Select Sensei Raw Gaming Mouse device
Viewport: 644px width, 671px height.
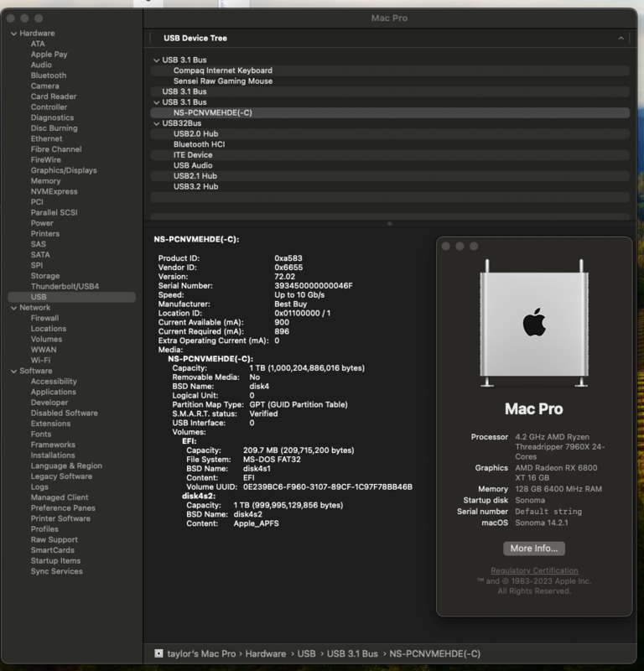click(x=222, y=81)
